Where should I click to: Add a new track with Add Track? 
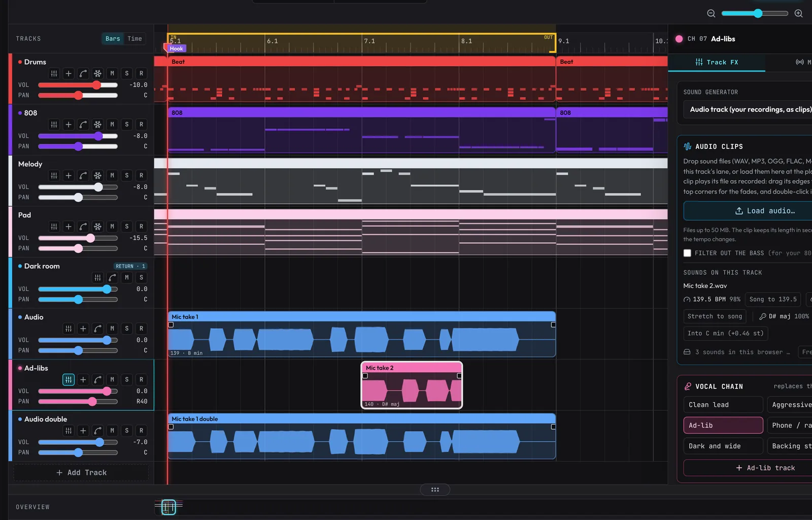coord(81,473)
